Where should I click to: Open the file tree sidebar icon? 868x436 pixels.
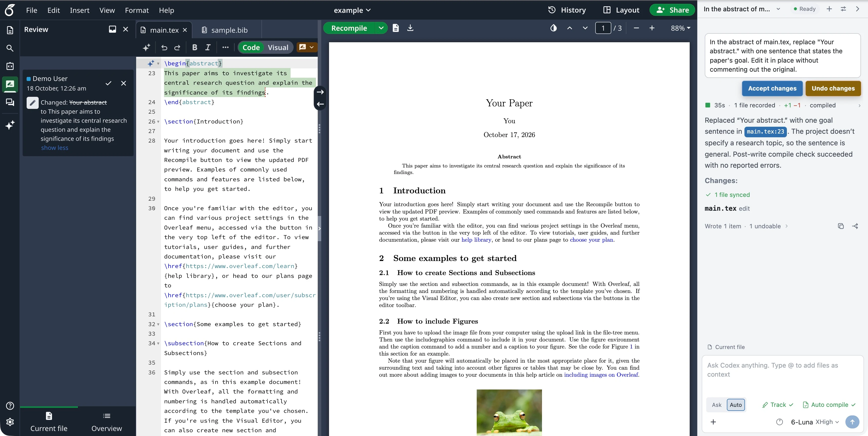tap(10, 30)
